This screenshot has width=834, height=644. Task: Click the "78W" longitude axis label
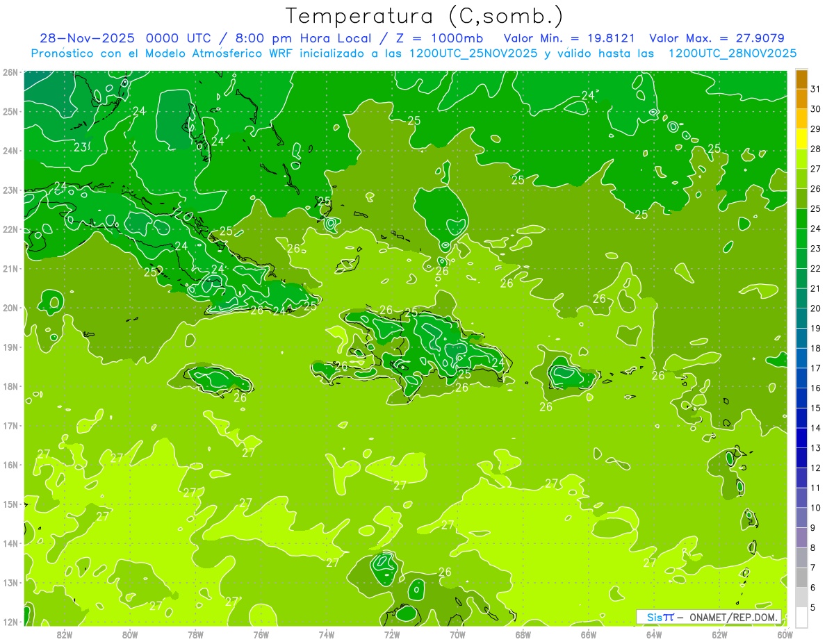click(195, 634)
